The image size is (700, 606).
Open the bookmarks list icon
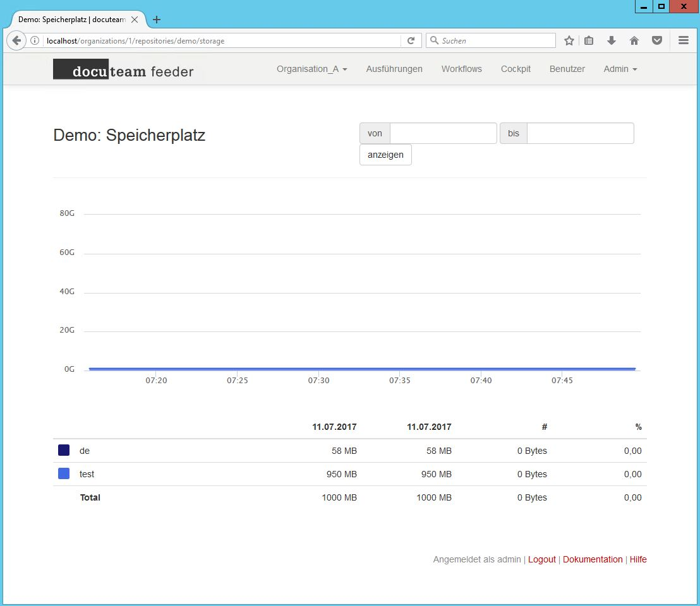tap(589, 40)
